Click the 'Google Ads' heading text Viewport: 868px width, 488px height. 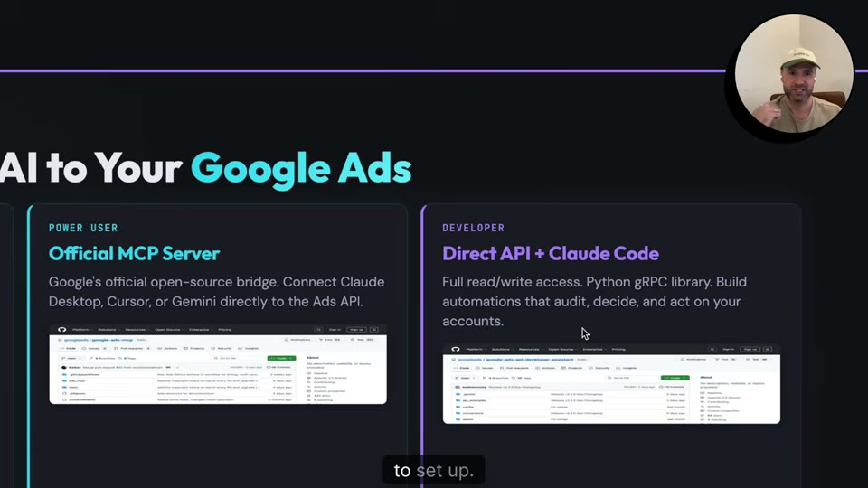coord(301,168)
